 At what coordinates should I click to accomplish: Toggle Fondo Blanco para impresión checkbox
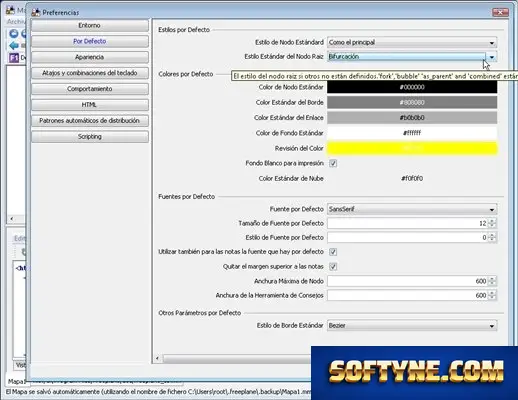333,163
